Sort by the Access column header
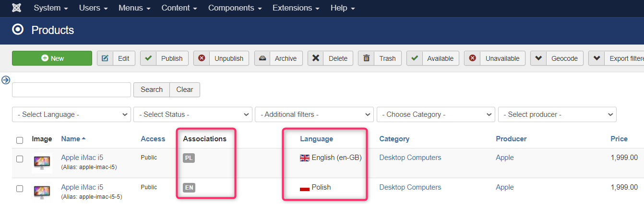Image resolution: width=644 pixels, height=204 pixels. (153, 139)
